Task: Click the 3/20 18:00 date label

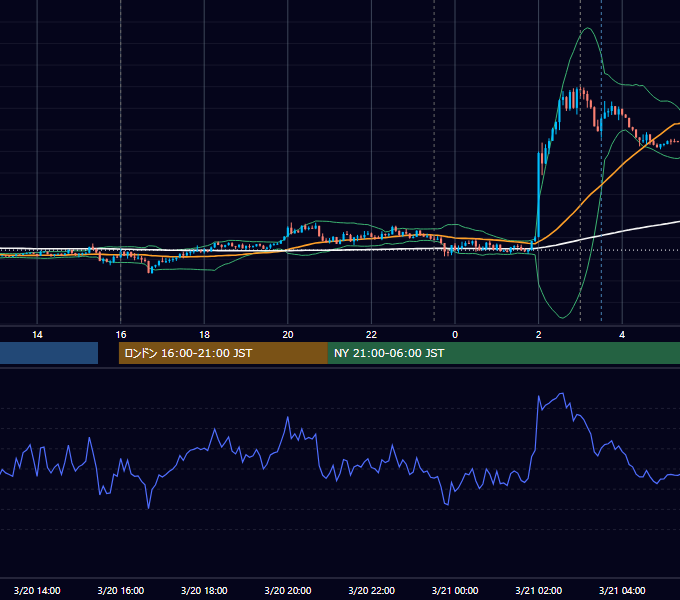Action: [204, 590]
